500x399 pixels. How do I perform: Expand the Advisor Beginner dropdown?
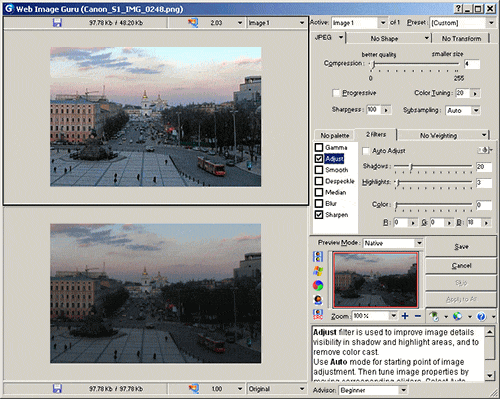pyautogui.click(x=403, y=390)
